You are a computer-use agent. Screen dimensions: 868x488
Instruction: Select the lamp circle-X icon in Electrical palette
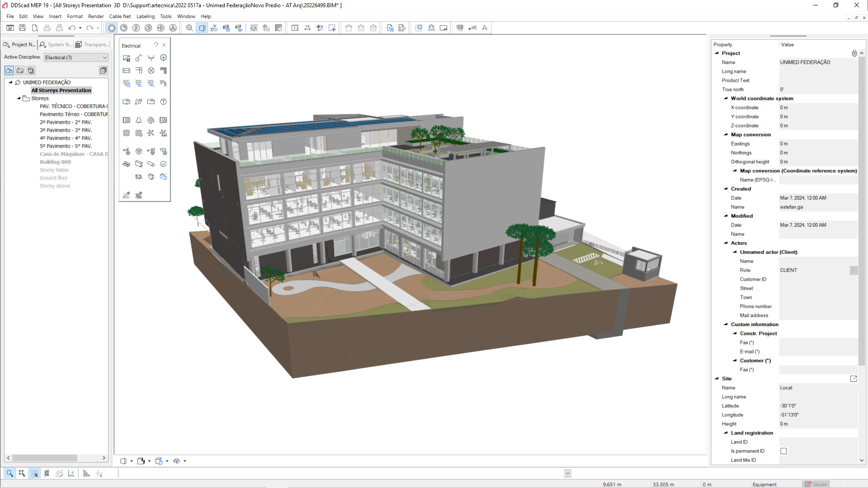coord(151,70)
